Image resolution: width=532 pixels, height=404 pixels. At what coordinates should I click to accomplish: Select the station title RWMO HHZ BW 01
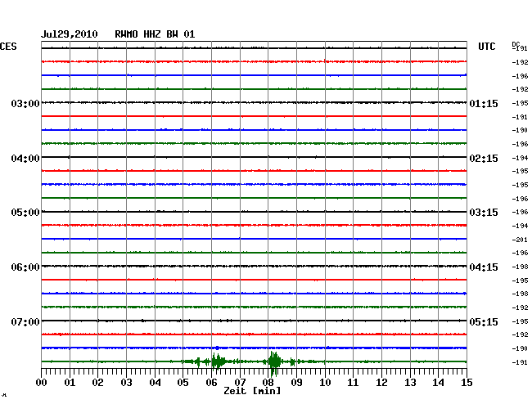(155, 34)
